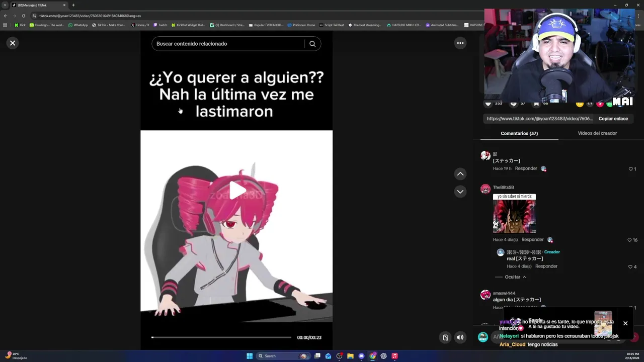This screenshot has width=644, height=362.
Task: Open Animated Subtitles bookmark
Action: pyautogui.click(x=442, y=25)
